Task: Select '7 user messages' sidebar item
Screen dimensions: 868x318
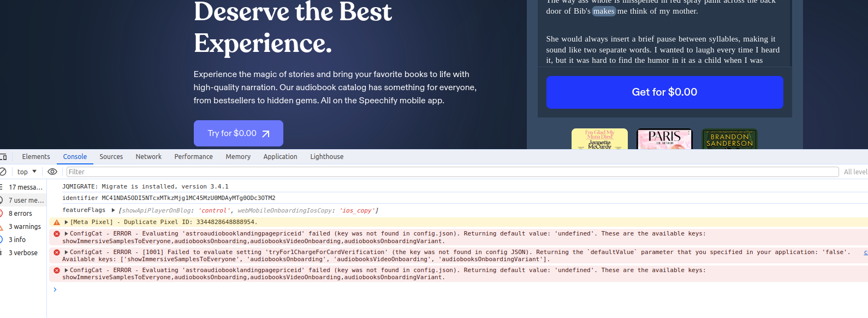Action: tap(23, 200)
